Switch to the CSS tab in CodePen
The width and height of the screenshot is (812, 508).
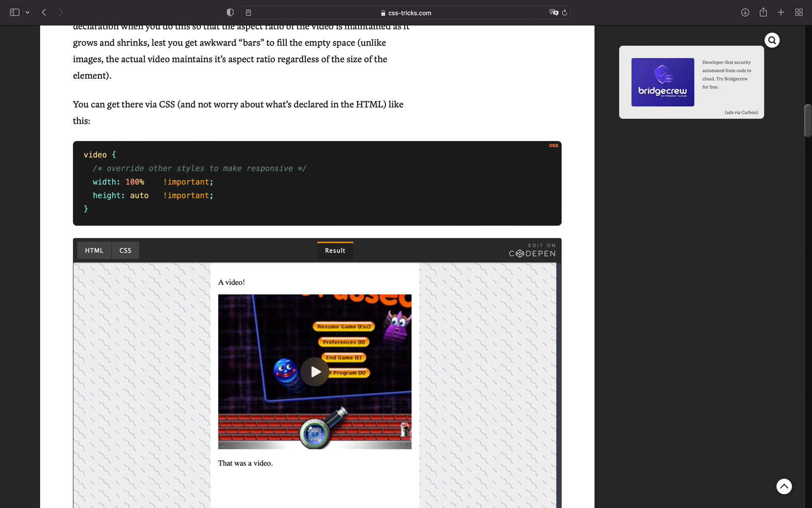(x=125, y=251)
